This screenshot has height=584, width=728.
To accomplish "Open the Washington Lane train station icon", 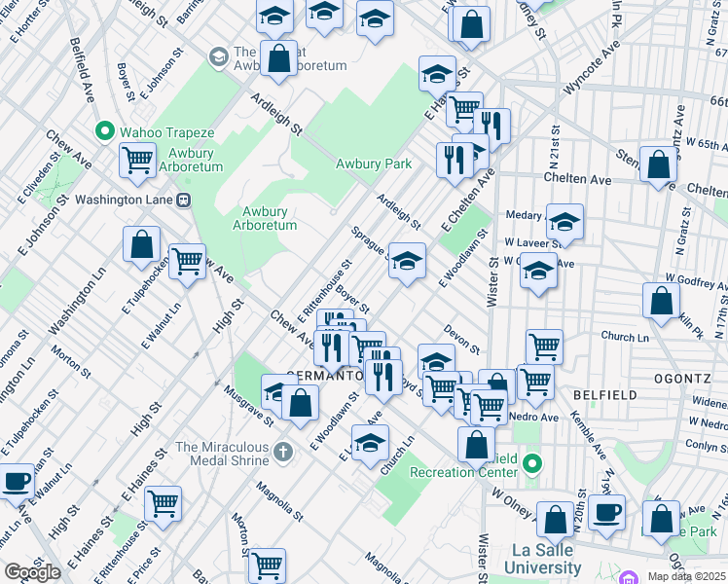I will click(x=184, y=201).
